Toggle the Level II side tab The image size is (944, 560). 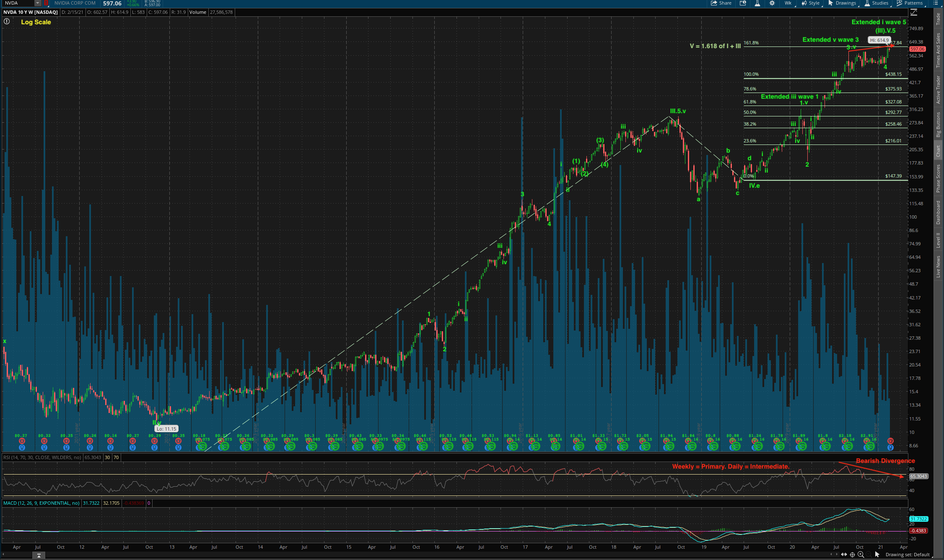pyautogui.click(x=938, y=240)
